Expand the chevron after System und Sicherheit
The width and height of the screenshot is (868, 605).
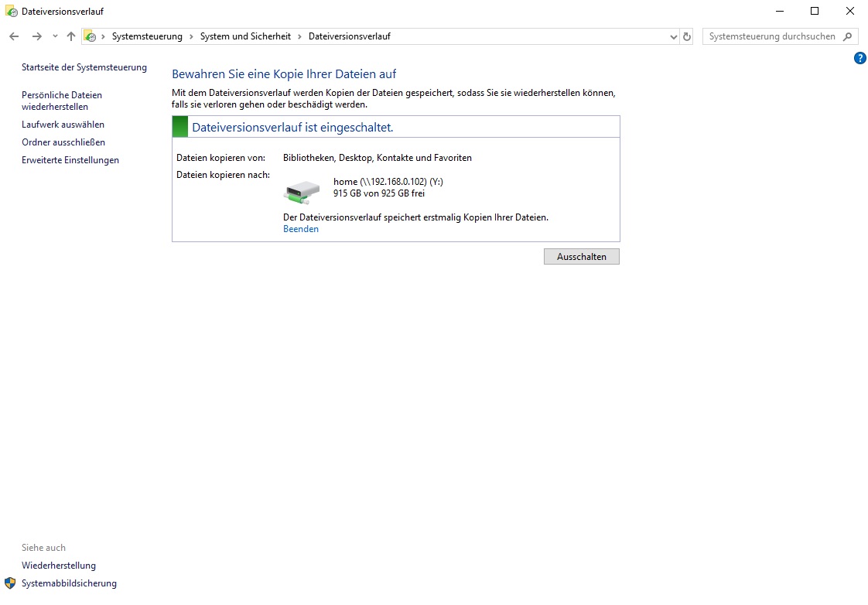[299, 36]
